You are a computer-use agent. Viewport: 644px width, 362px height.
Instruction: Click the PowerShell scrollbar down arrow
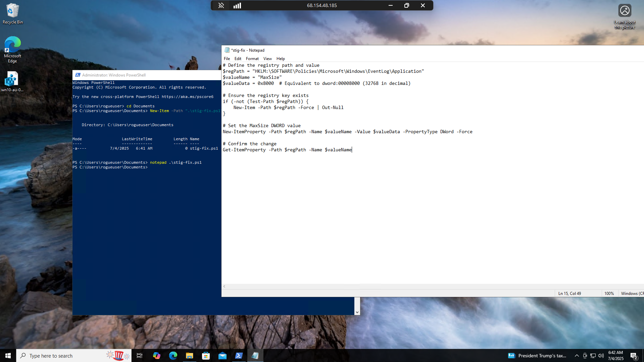point(357,312)
